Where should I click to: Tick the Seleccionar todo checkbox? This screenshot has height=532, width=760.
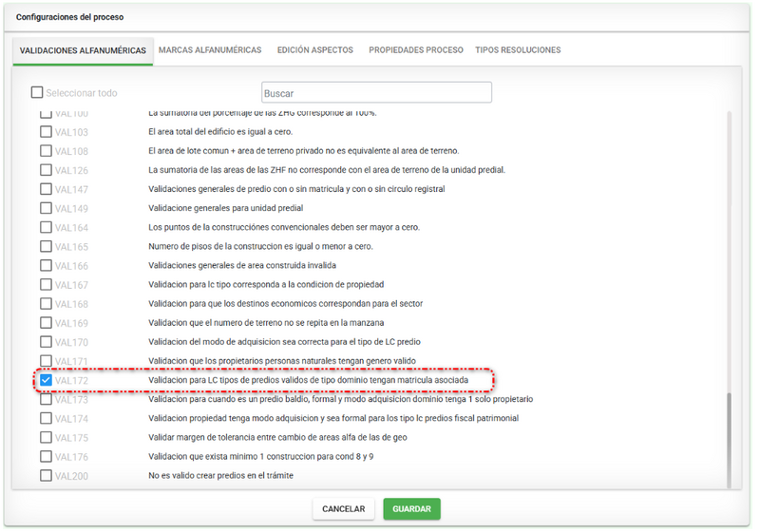(x=37, y=92)
